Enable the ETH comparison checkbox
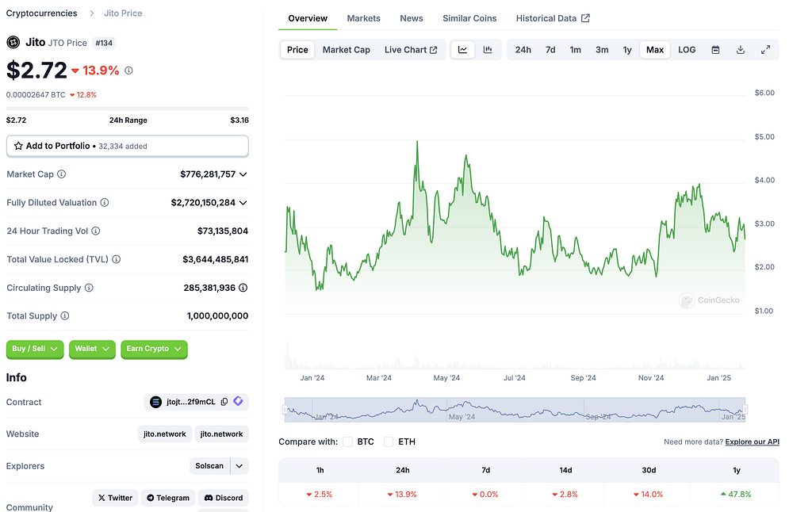The image size is (812, 512). 389,441
